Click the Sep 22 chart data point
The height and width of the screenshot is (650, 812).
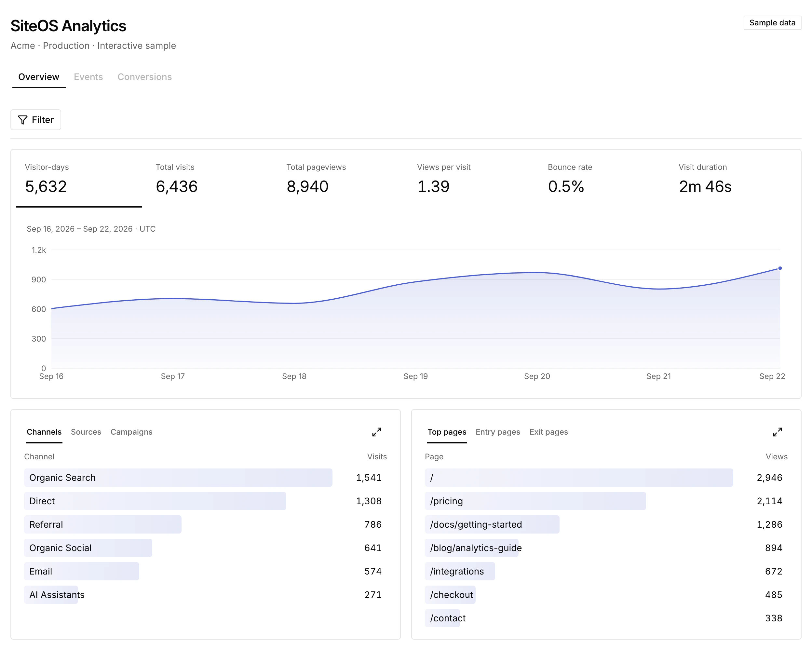pos(780,268)
